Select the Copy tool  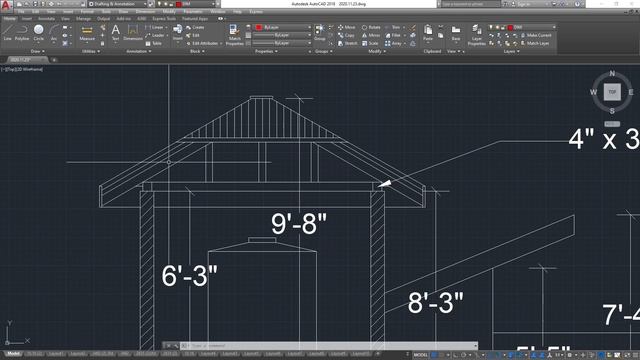coord(347,36)
